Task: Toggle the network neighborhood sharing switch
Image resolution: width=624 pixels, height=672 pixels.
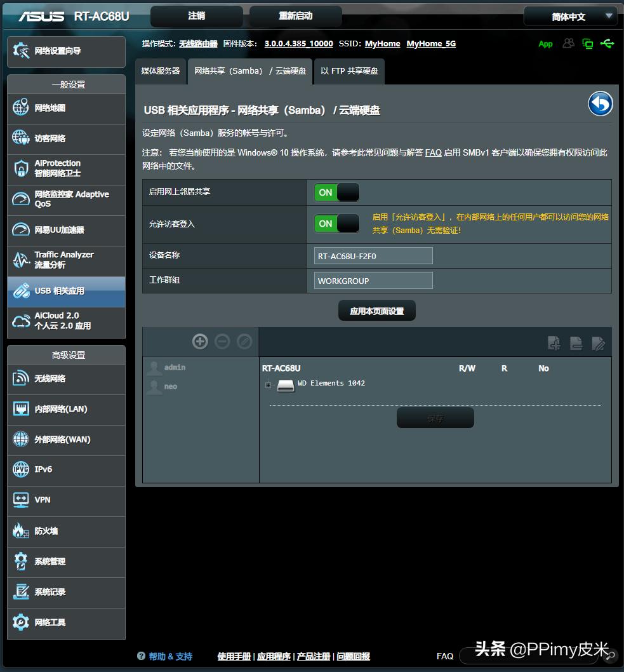Action: pyautogui.click(x=336, y=192)
